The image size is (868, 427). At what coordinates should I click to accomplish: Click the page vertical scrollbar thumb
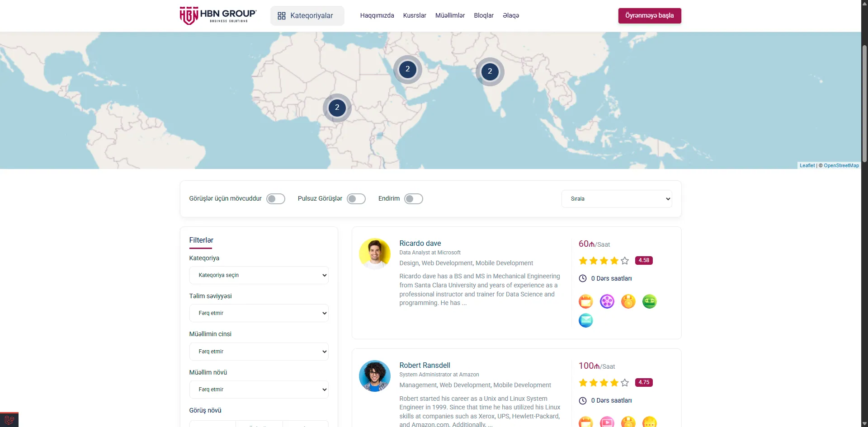864,103
